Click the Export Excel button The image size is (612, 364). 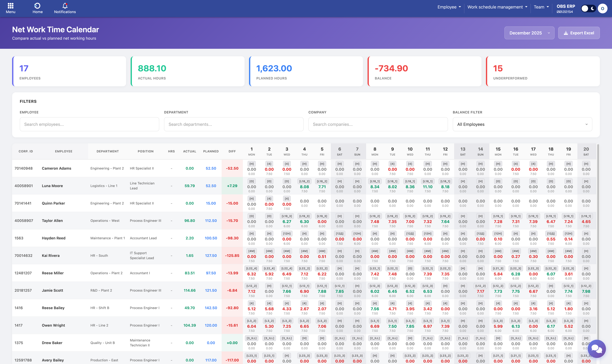[582, 33]
